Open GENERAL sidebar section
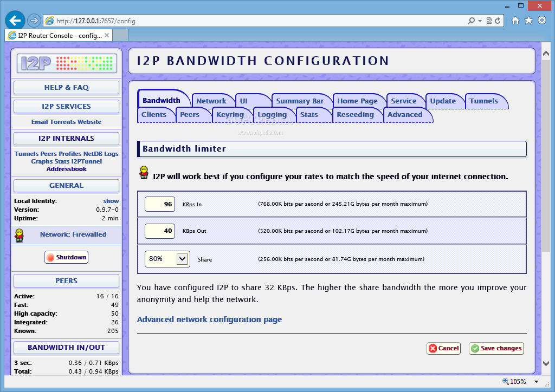Image resolution: width=555 pixels, height=392 pixels. pos(67,186)
